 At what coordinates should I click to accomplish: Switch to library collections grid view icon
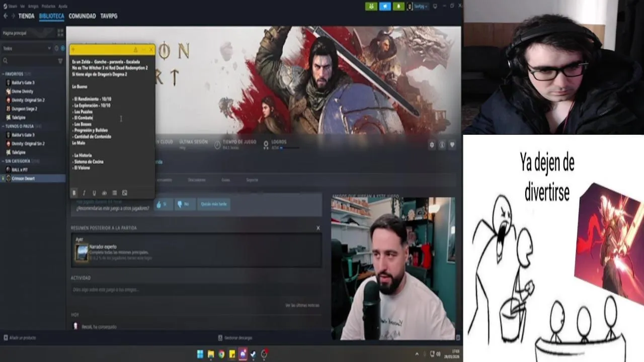pyautogui.click(x=60, y=33)
